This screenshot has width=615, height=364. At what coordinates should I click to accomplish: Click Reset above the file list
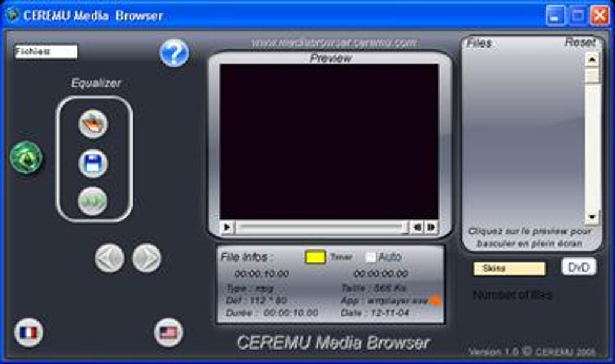(579, 42)
